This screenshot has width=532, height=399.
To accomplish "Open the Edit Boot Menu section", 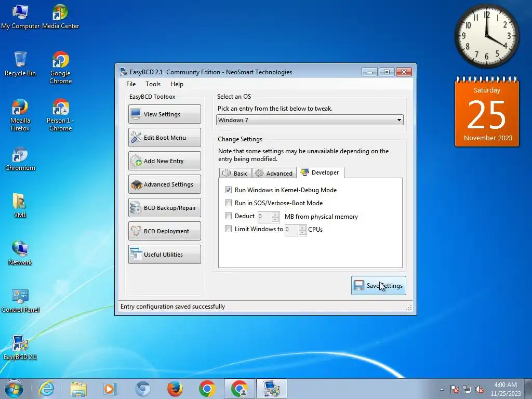I will click(x=165, y=137).
